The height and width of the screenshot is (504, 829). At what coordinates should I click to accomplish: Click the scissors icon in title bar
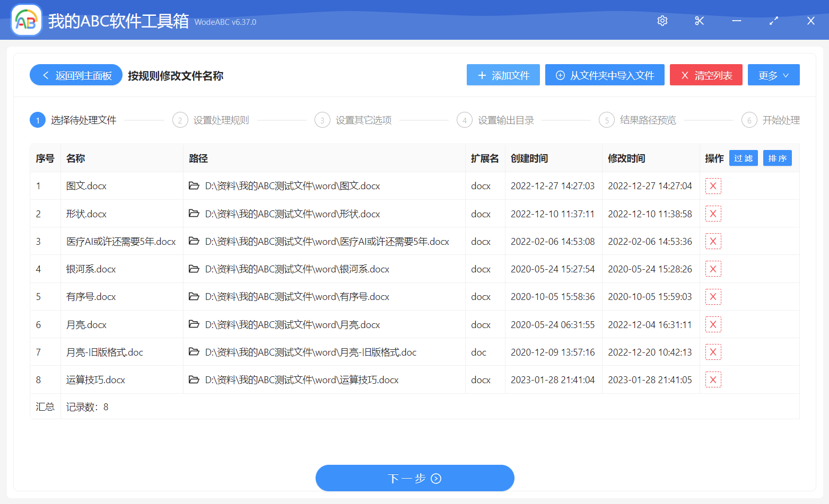[x=699, y=21]
